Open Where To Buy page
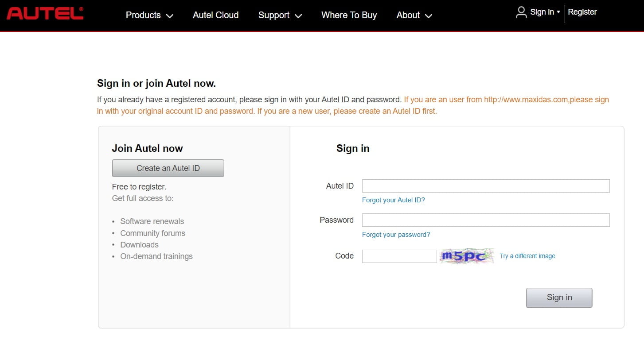 pyautogui.click(x=349, y=15)
